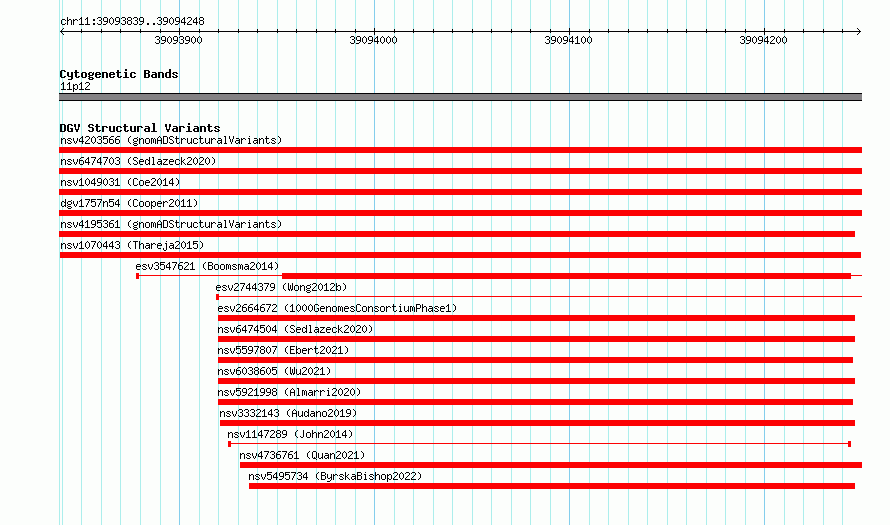Open variant esv3547621 (Boomsma2014)
Image resolution: width=890 pixels, height=525 pixels.
pos(207,266)
